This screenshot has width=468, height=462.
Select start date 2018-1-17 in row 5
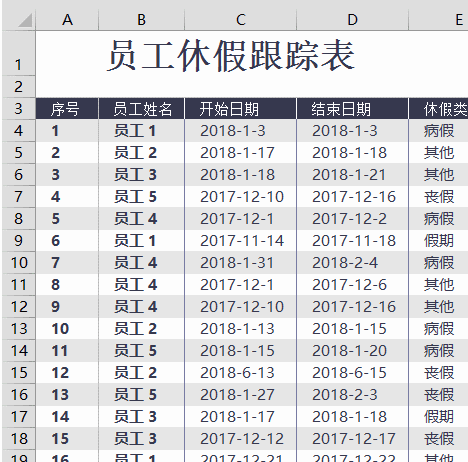(x=240, y=153)
